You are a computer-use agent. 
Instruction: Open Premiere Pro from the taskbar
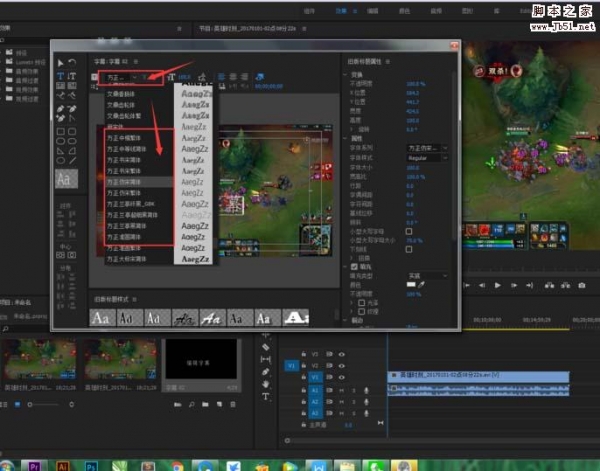(35, 464)
